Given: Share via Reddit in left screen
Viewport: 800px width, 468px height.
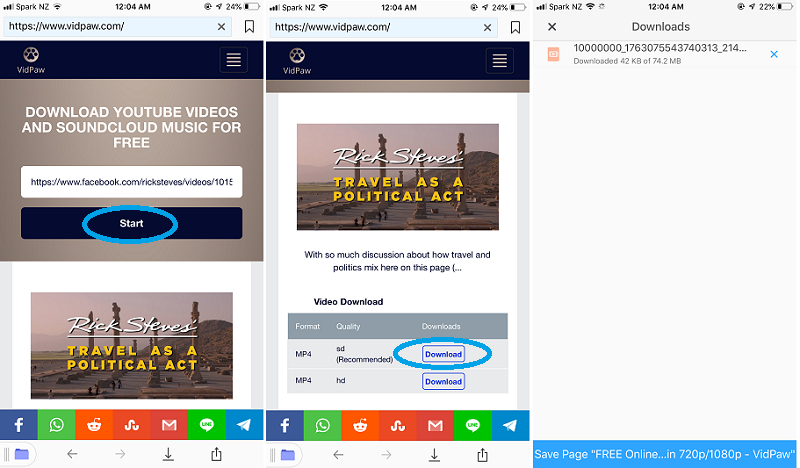Looking at the screenshot, I should click(94, 425).
